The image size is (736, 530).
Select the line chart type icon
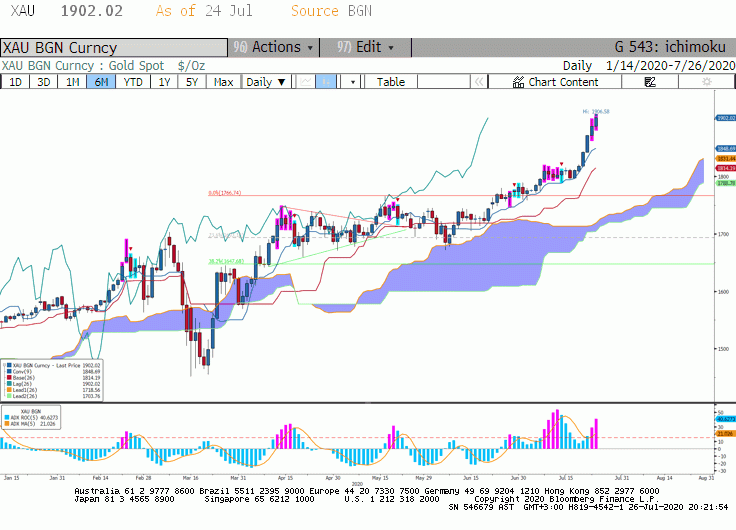pyautogui.click(x=306, y=82)
